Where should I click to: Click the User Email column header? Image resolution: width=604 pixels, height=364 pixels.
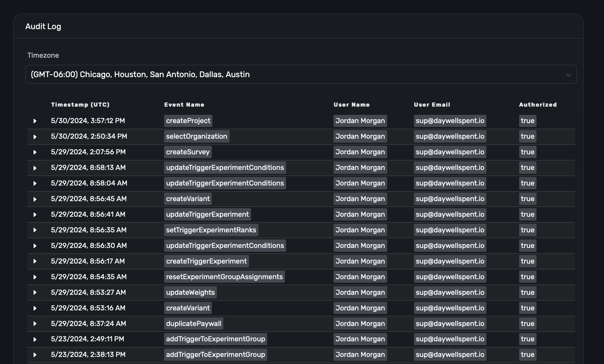432,105
